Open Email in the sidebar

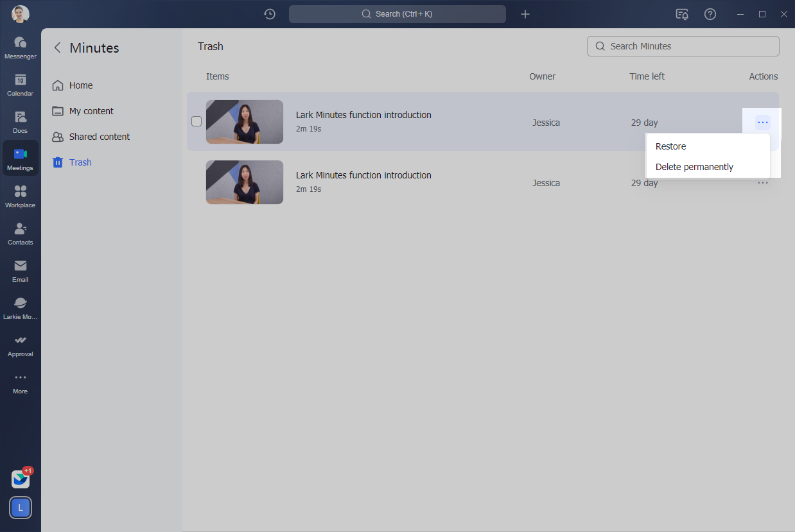click(20, 270)
